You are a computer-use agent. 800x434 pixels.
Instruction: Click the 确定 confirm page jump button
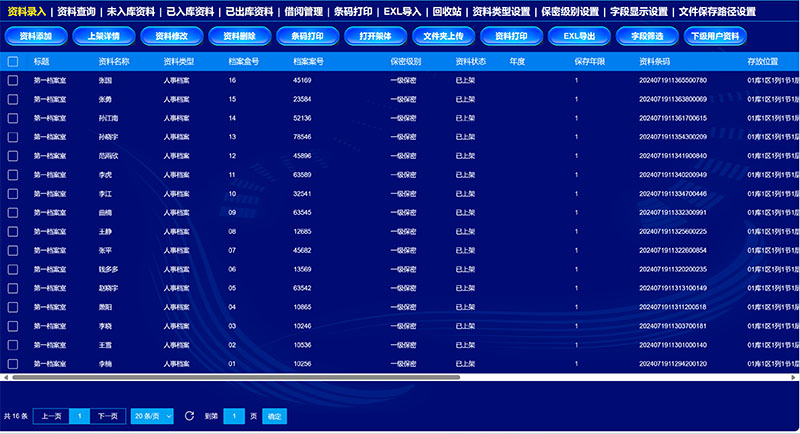click(x=274, y=415)
